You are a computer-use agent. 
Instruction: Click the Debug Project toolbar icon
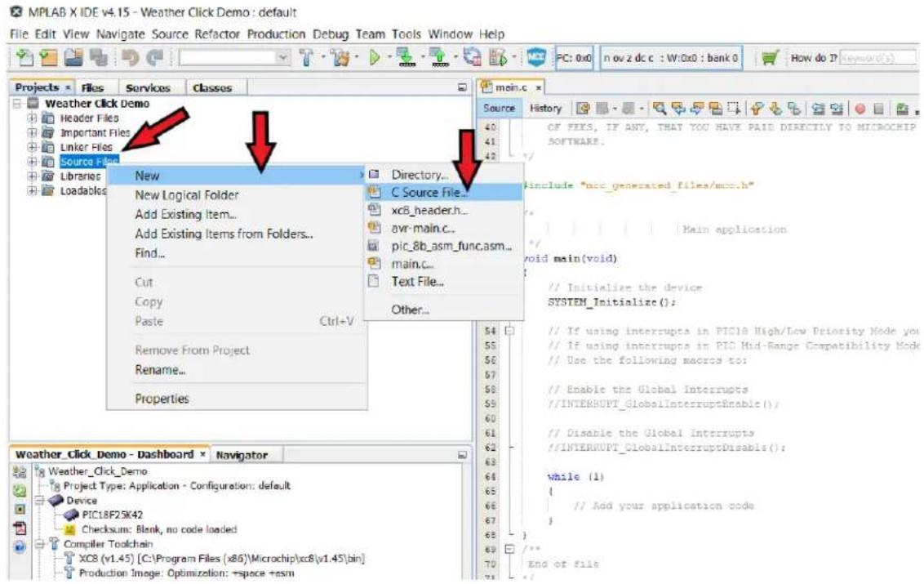[498, 58]
